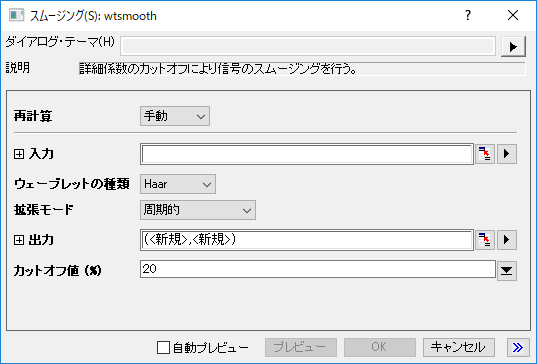This screenshot has width=537, height=364.
Task: Click the プレビュー button
Action: [x=301, y=348]
